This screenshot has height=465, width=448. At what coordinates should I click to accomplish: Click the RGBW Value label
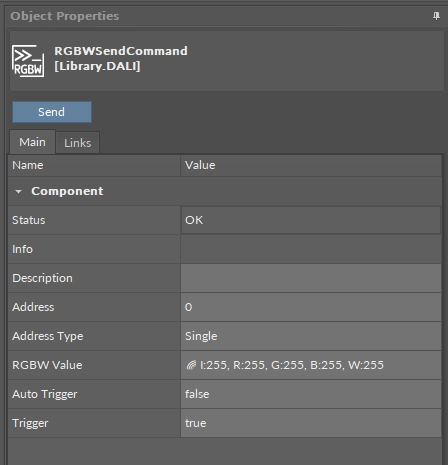click(x=47, y=365)
